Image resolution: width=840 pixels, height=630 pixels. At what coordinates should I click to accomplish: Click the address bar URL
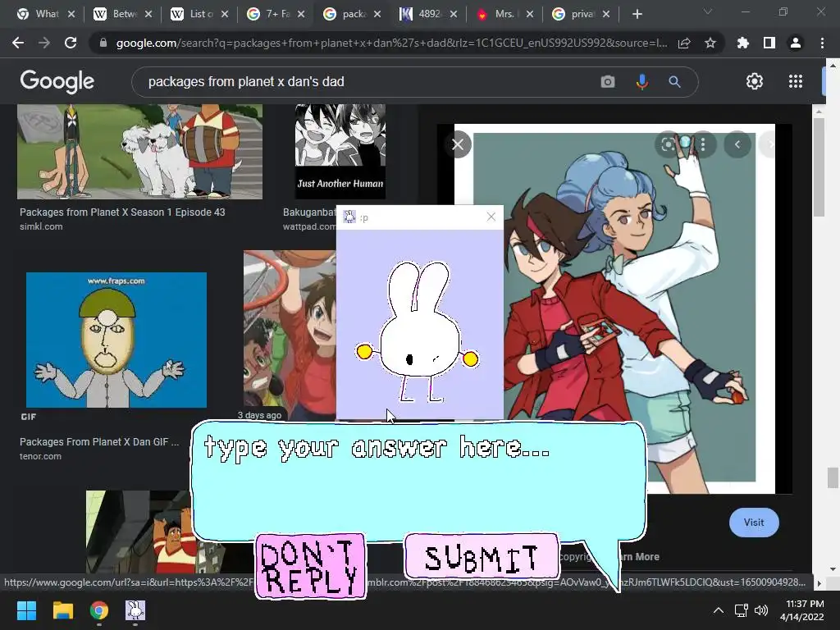click(x=391, y=43)
